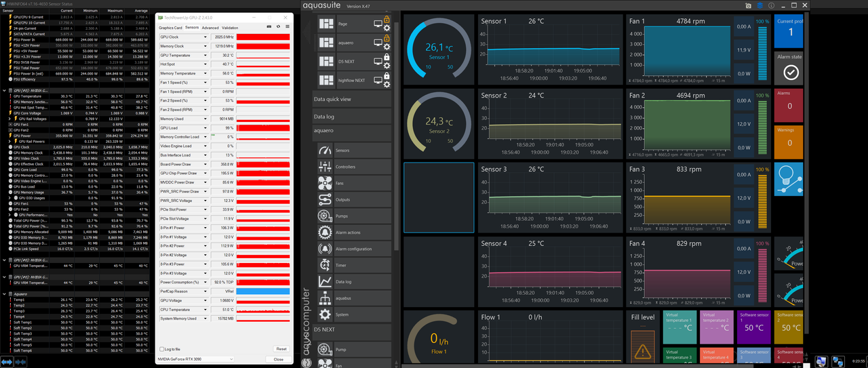Select the highflow NEXT overview page
This screenshot has width=868, height=368.
(x=353, y=80)
